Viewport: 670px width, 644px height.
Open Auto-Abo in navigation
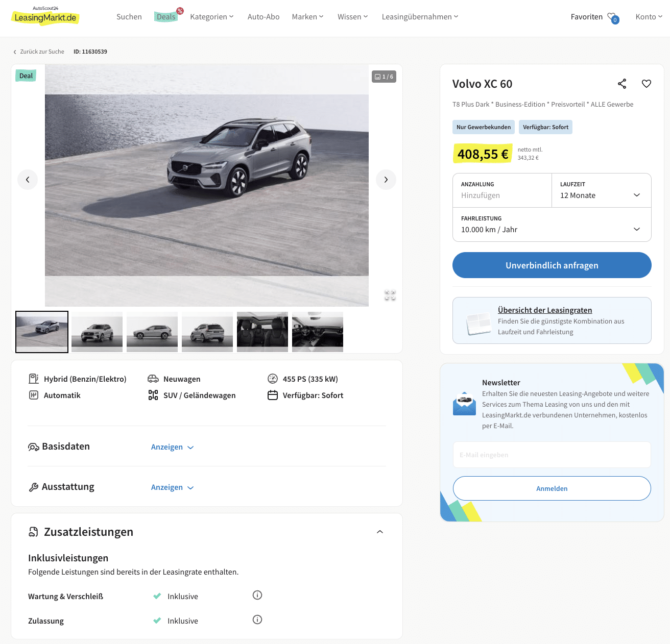pos(264,17)
